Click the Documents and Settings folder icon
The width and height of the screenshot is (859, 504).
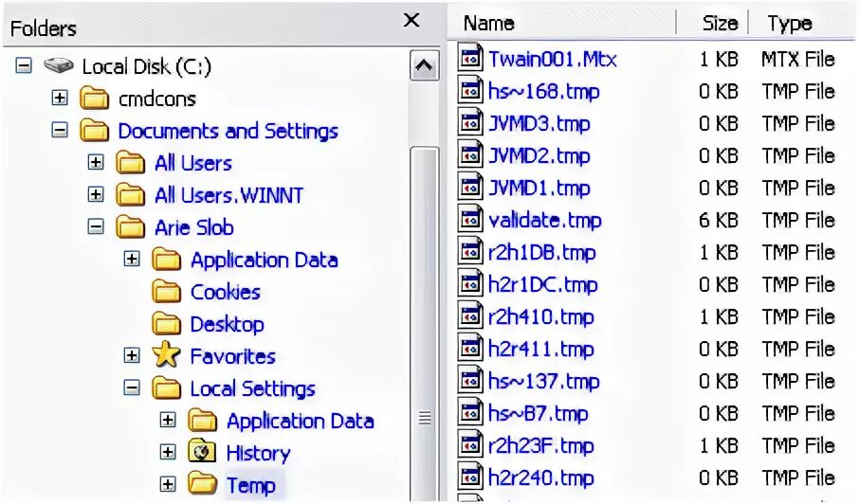pos(94,131)
